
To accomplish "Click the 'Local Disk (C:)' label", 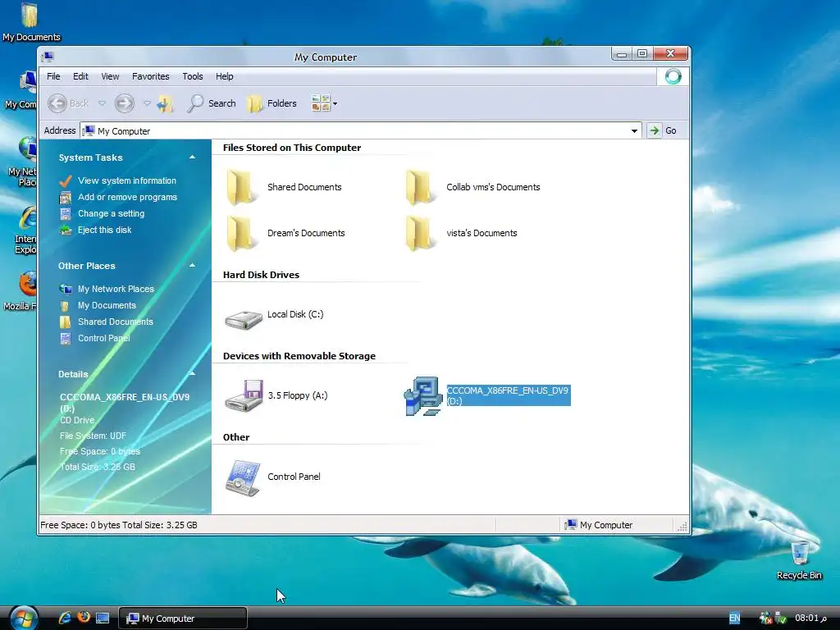I will [295, 314].
